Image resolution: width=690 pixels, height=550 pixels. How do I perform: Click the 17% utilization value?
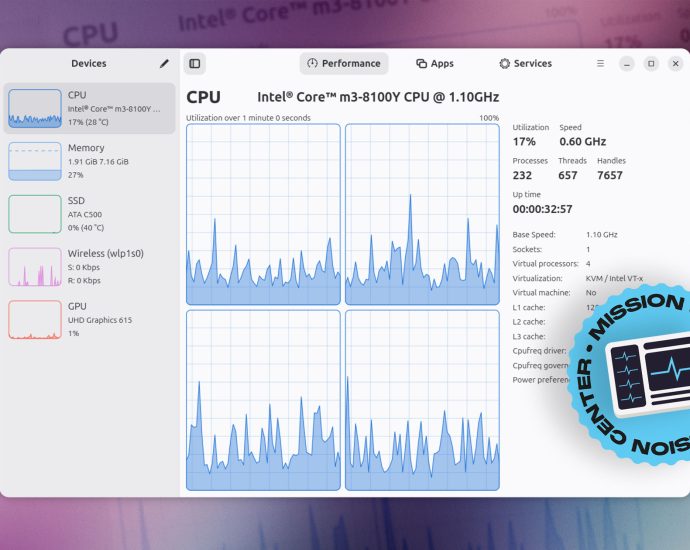click(x=524, y=142)
